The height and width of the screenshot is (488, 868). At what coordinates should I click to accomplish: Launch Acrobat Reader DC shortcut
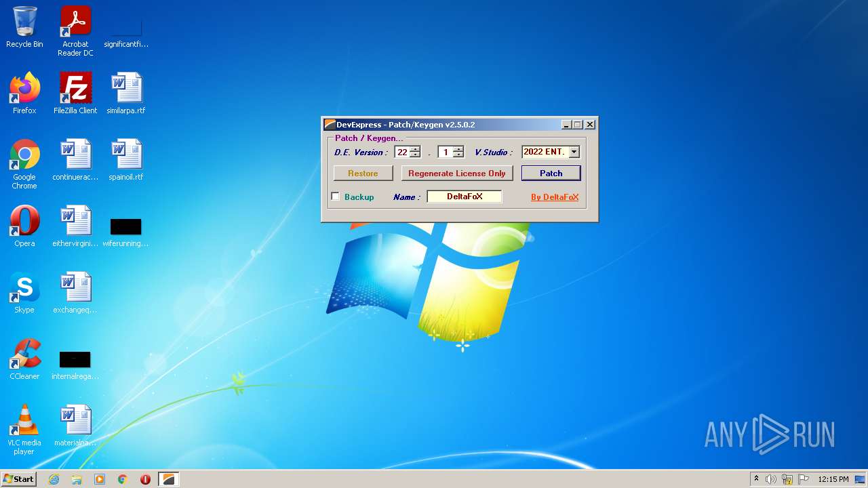(75, 31)
